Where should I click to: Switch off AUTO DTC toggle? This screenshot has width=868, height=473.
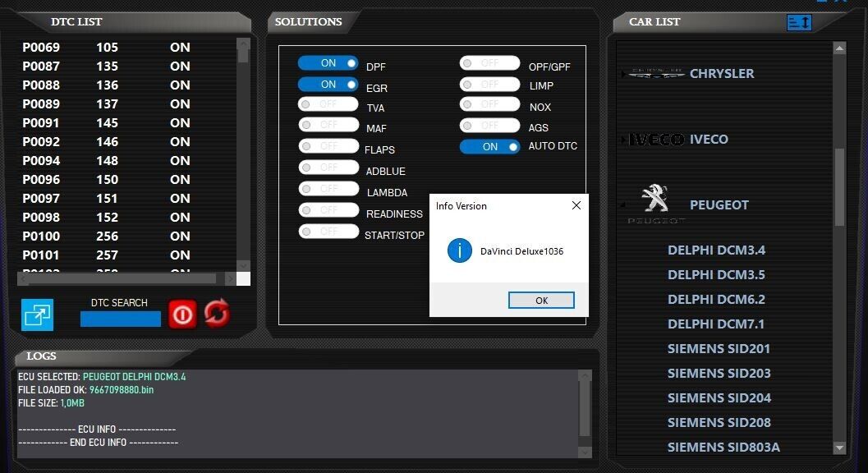coord(489,147)
